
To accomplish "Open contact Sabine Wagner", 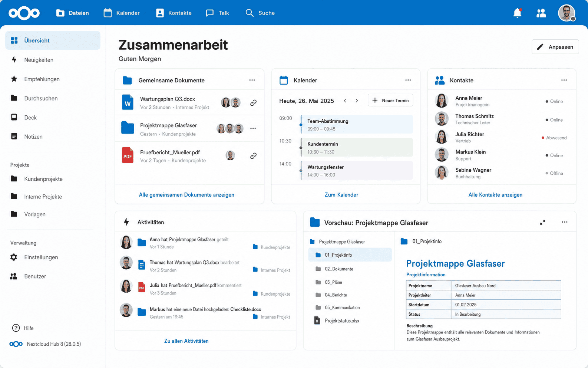I will click(502, 173).
